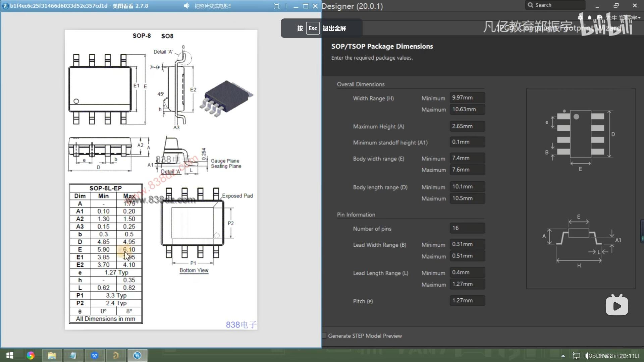The image size is (644, 362).
Task: Click the Search box in title bar
Action: click(x=555, y=5)
